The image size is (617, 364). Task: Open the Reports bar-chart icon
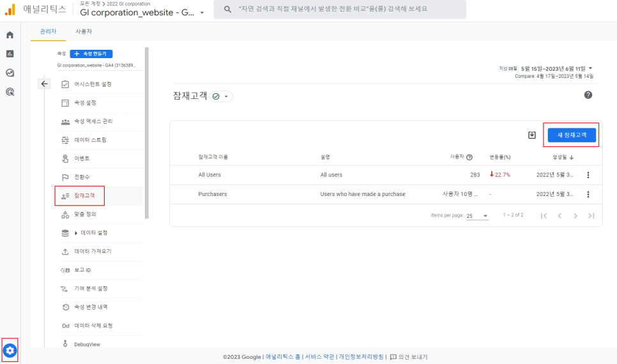10,54
